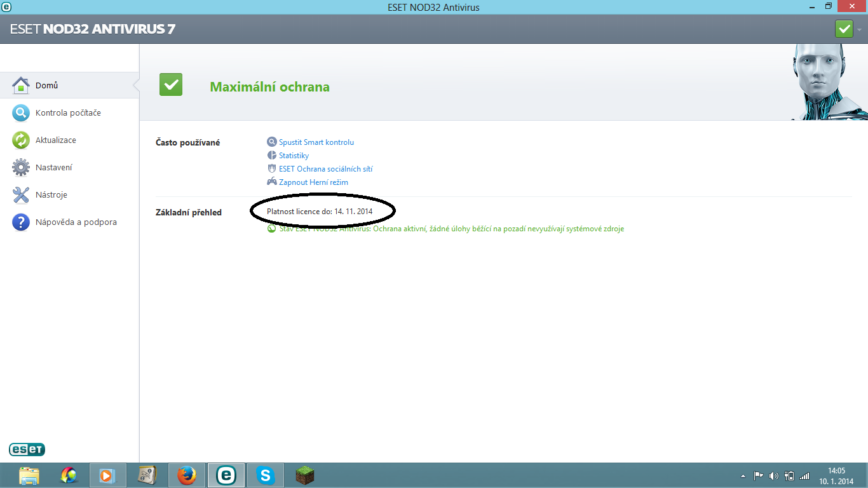The height and width of the screenshot is (488, 868).
Task: Launch Minecraft from the taskbar
Action: (x=305, y=475)
